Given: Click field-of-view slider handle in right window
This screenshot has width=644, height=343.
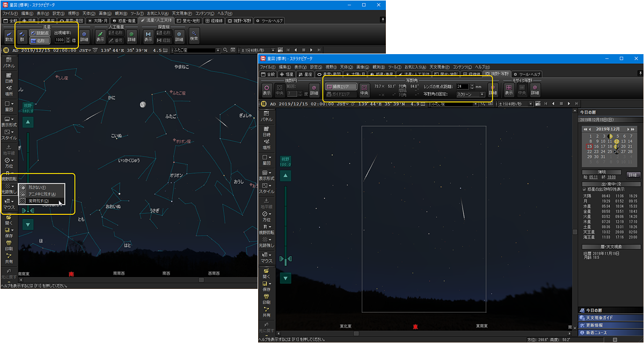Looking at the screenshot, I should pos(286,259).
